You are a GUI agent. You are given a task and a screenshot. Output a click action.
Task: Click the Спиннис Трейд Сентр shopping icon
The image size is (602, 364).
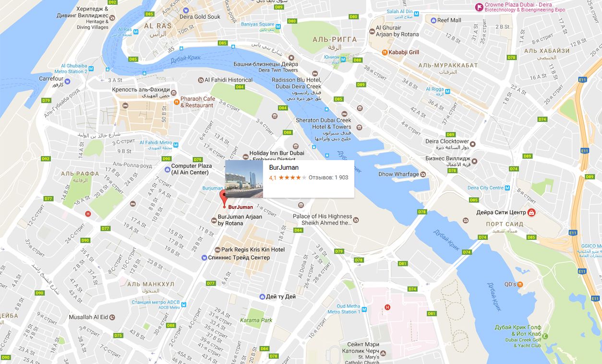[x=204, y=258]
